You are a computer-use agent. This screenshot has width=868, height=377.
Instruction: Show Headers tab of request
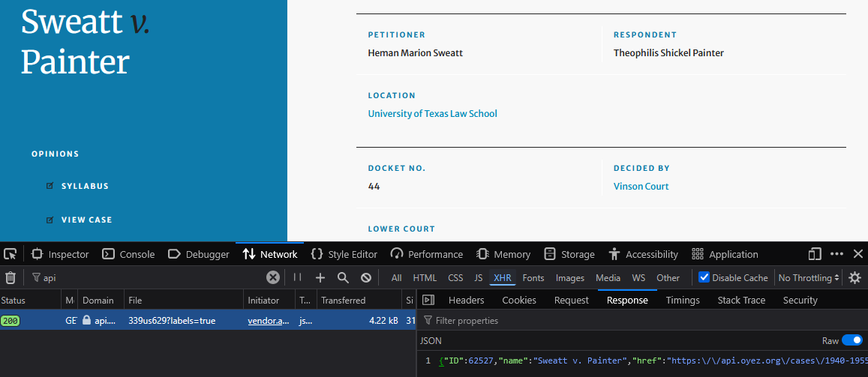tap(466, 300)
